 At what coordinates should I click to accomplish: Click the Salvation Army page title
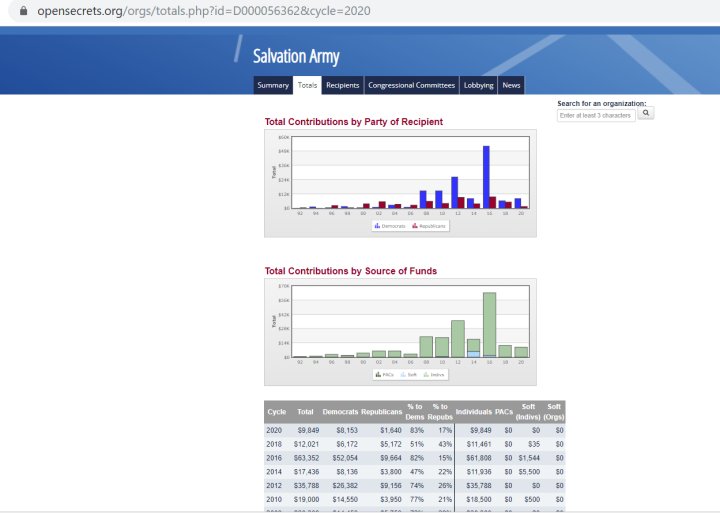[x=296, y=56]
